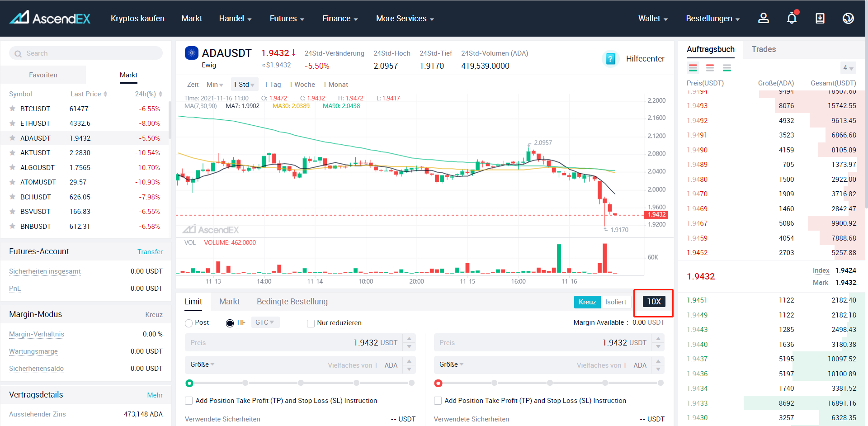Open the buy-side Größe unit dropdown
Screen dimensions: 868x426
point(203,364)
